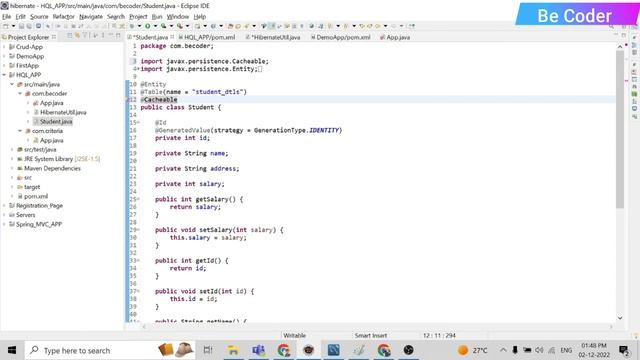Open the New file dropdown arrow
Image resolution: width=640 pixels, height=360 pixels.
[13, 26]
